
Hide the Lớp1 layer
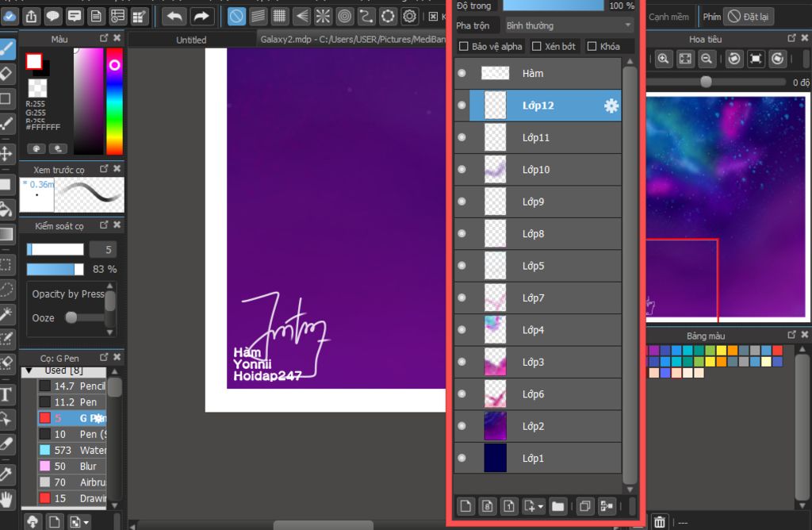pos(462,458)
